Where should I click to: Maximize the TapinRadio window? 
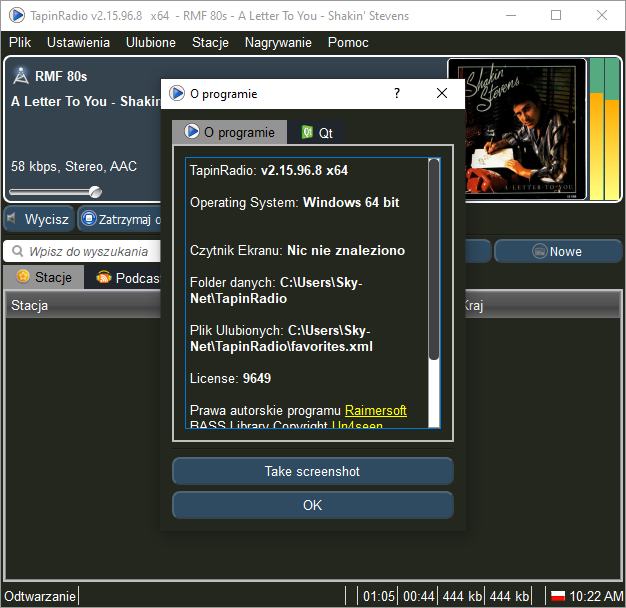556,16
